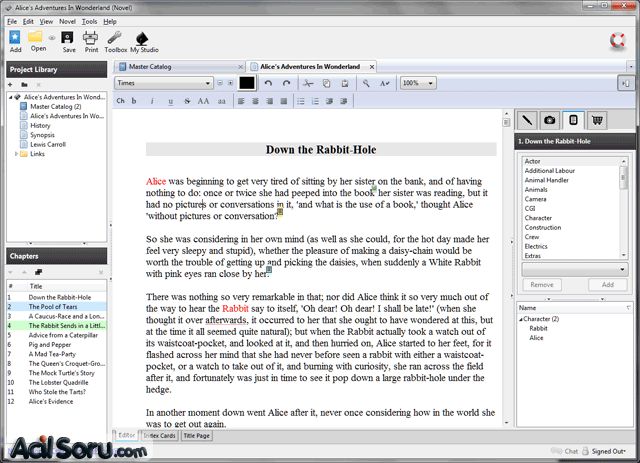Add folder in Project Library toolbar

(24, 85)
